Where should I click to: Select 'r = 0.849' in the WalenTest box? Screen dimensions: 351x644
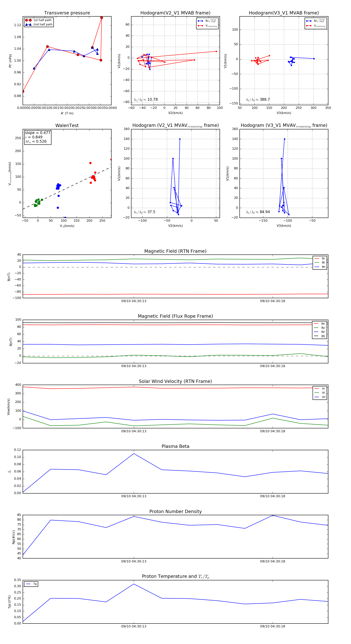pos(34,137)
